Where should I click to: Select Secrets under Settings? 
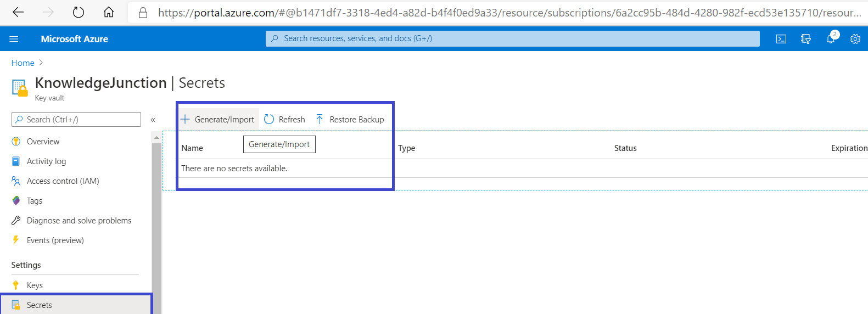[x=75, y=305]
